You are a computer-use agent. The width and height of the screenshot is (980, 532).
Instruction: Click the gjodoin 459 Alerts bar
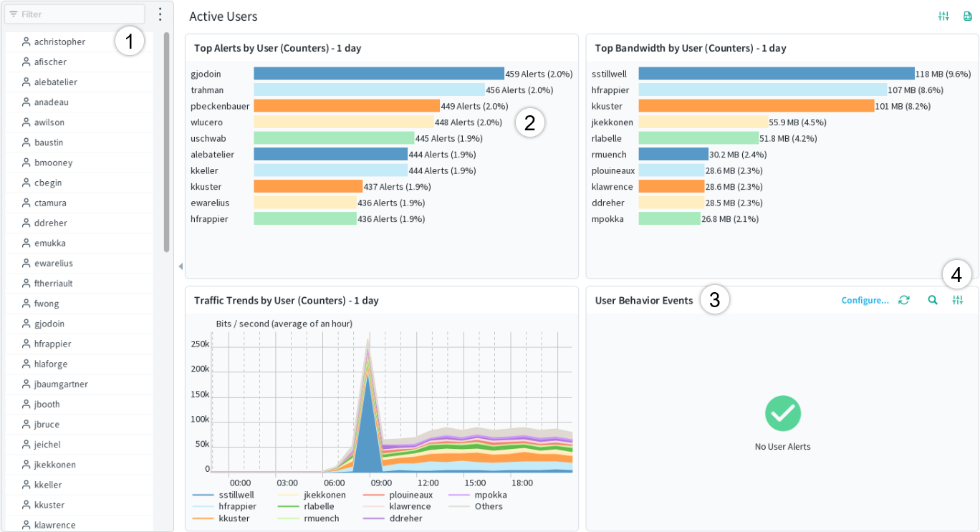click(x=379, y=74)
